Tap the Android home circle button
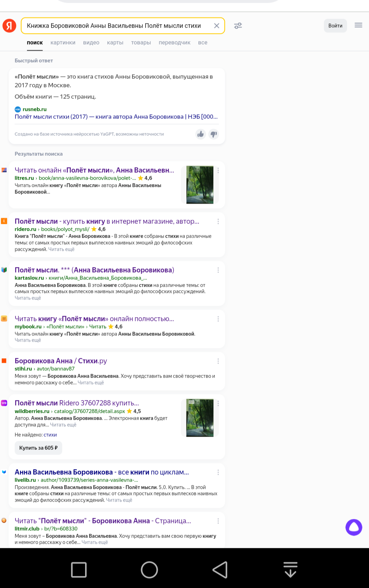 point(149,570)
